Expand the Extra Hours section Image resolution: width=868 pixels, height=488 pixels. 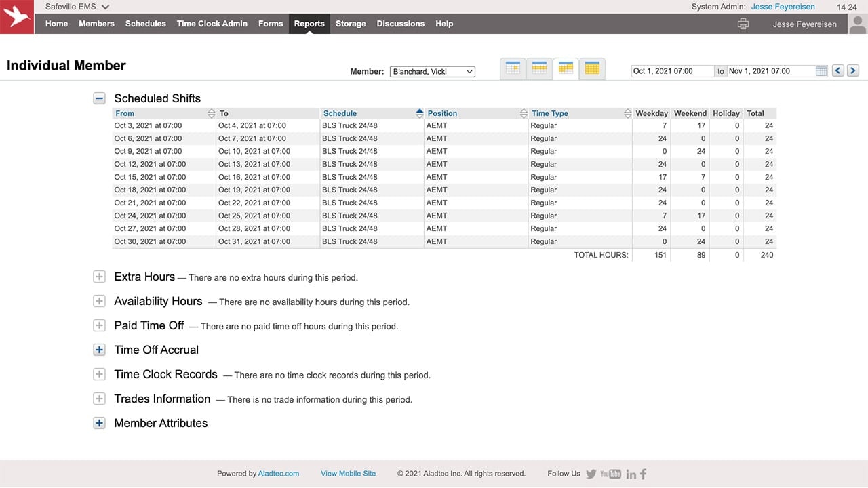click(99, 277)
